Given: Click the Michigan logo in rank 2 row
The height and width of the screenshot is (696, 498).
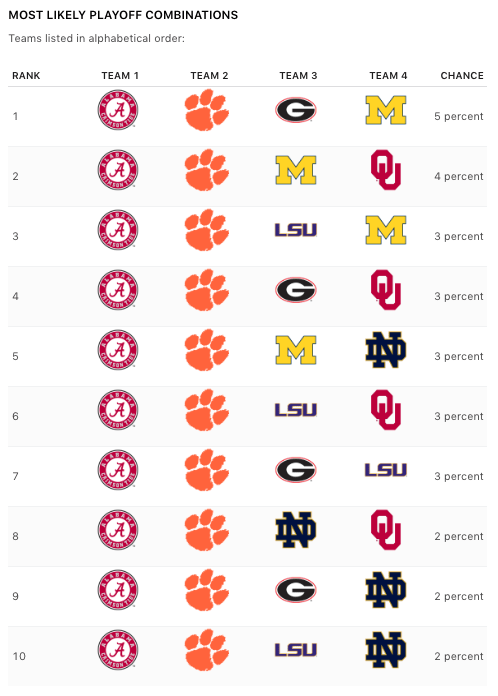Looking at the screenshot, I should point(296,170).
